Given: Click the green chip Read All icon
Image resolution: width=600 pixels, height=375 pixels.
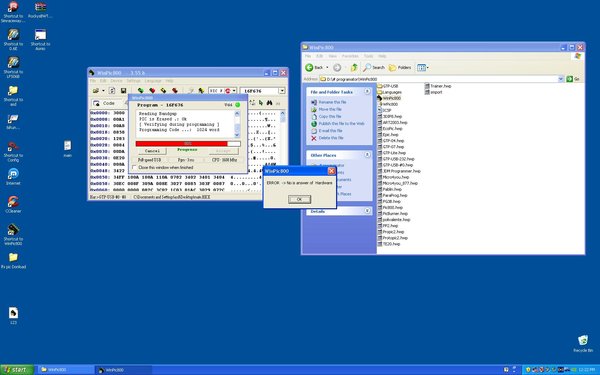Looking at the screenshot, I should tap(140, 91).
